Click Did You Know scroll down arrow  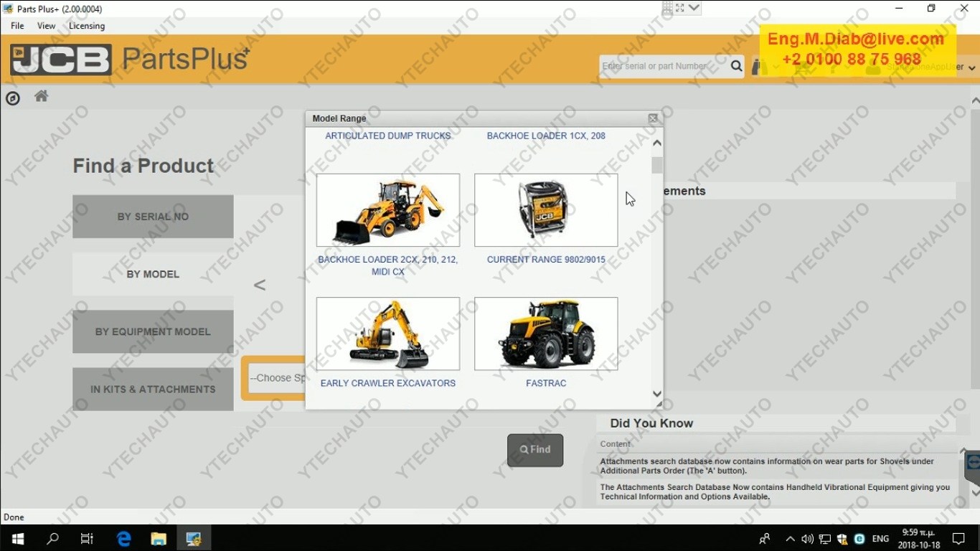click(x=975, y=493)
